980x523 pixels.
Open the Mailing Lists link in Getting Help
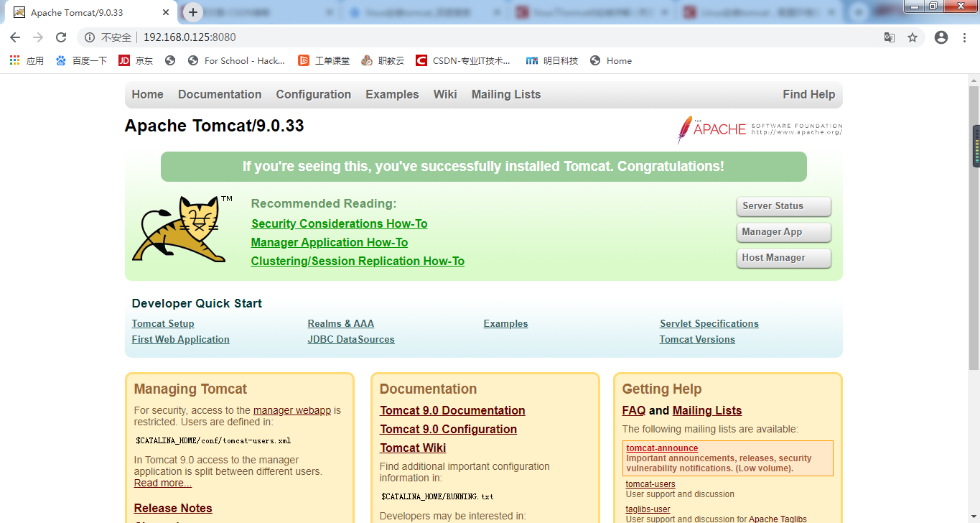click(707, 410)
